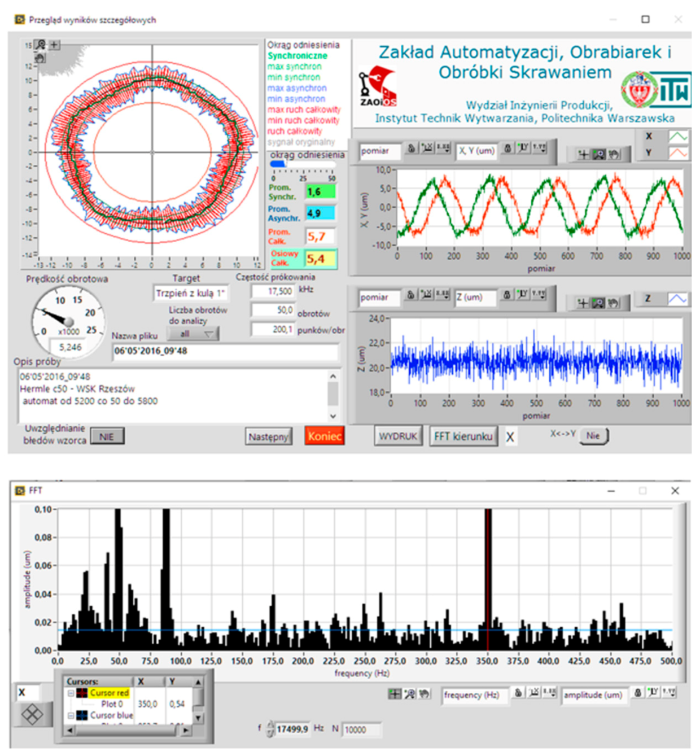The height and width of the screenshot is (756, 700).
Task: Open the Y-axis format dropdown on Z graph
Action: click(x=539, y=295)
